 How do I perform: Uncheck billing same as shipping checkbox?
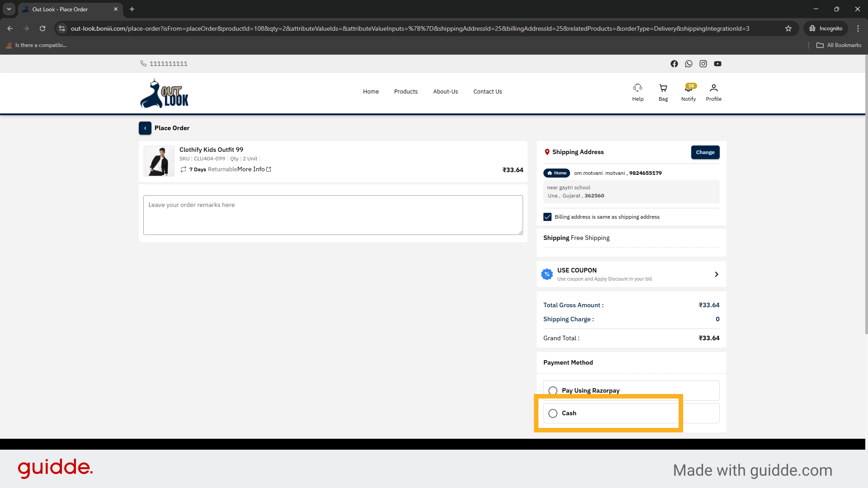[x=547, y=217]
